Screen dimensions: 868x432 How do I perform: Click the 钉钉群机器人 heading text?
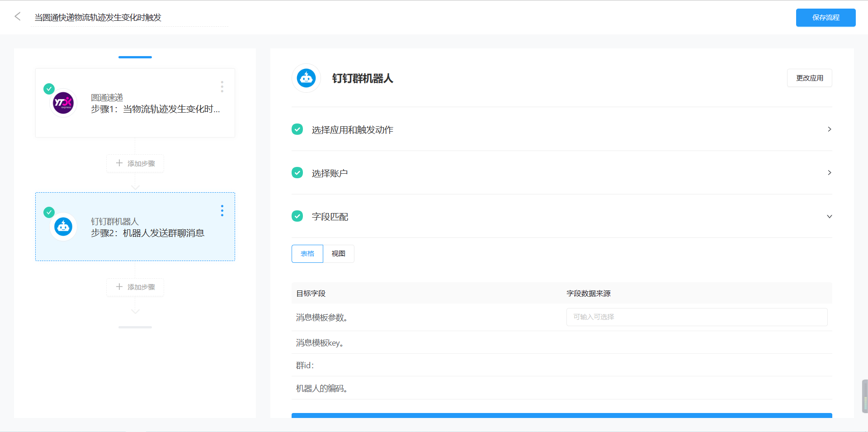coord(363,79)
